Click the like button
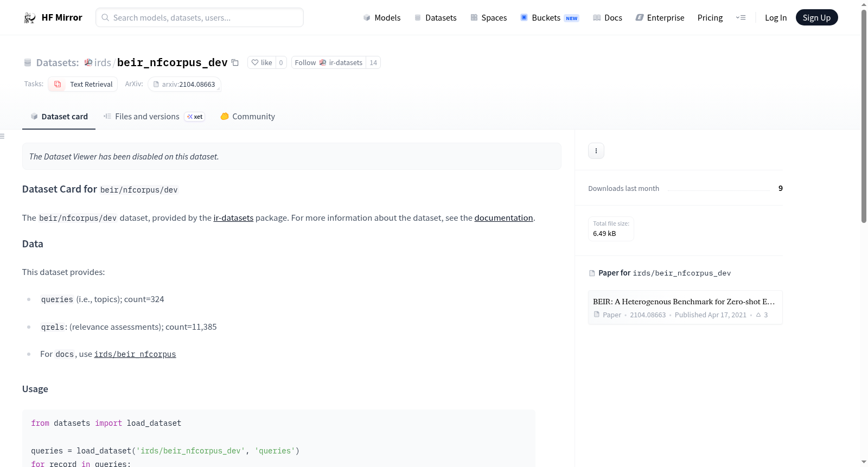Screen dimensions: 868x467 (261, 62)
